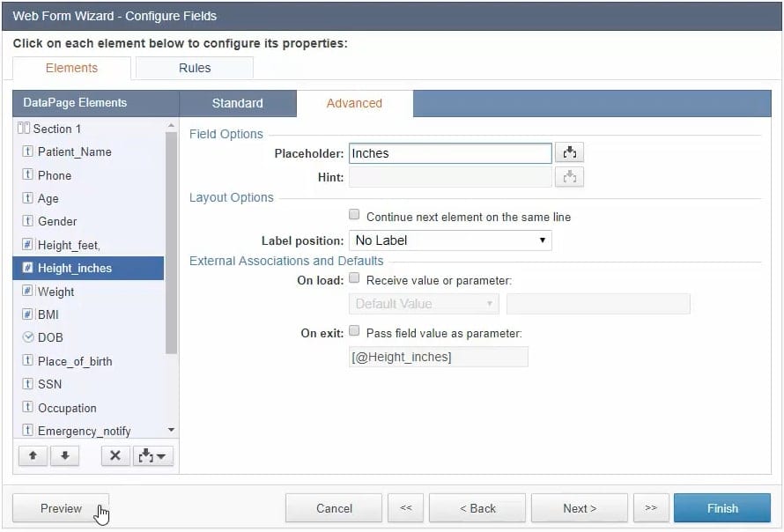
Task: Click the move element down arrow
Action: [x=64, y=455]
